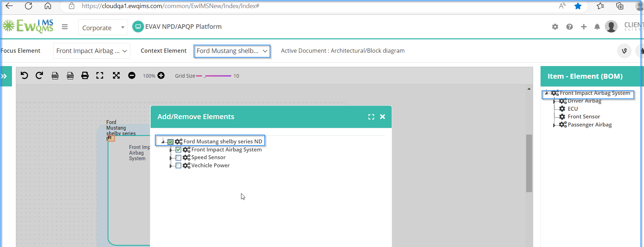The width and height of the screenshot is (644, 247).
Task: Close the Add/Remove Elements dialog
Action: (x=383, y=117)
